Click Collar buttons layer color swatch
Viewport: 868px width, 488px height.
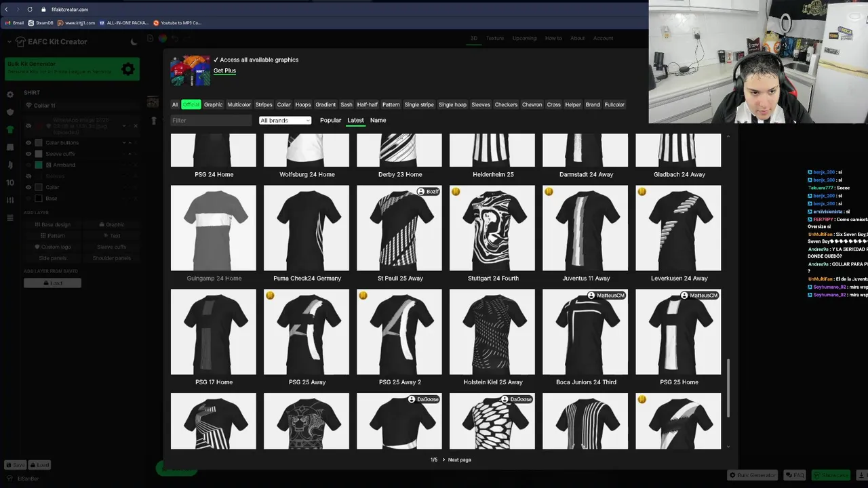[39, 143]
